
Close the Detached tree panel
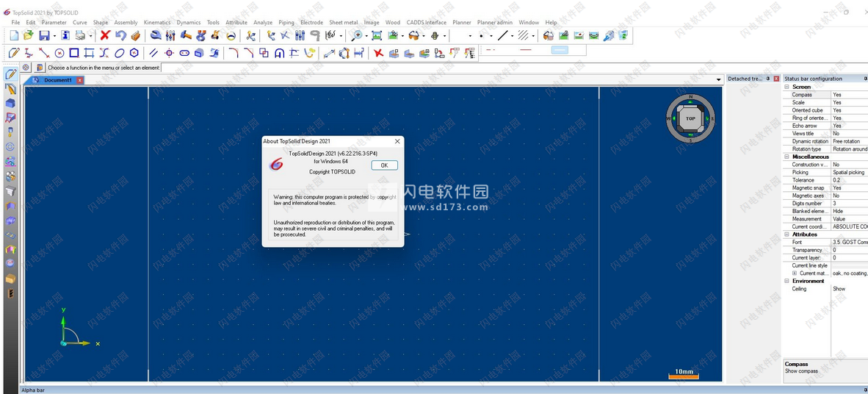tap(776, 79)
